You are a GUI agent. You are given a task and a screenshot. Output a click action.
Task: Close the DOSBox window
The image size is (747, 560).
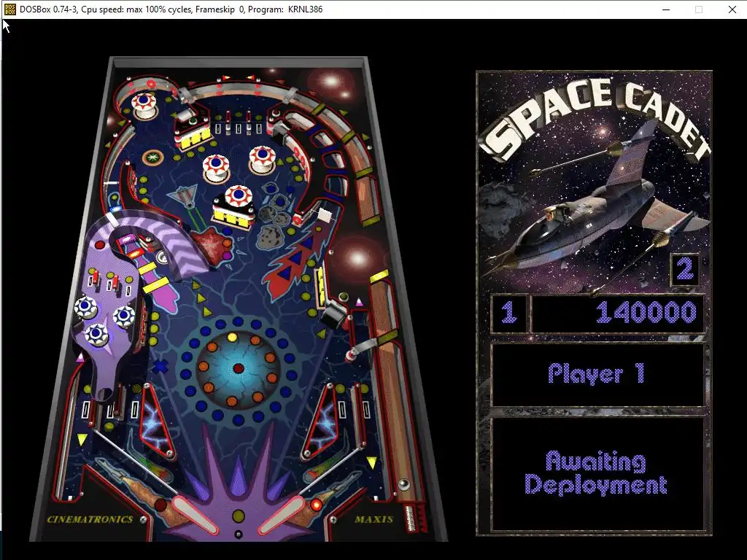click(732, 9)
